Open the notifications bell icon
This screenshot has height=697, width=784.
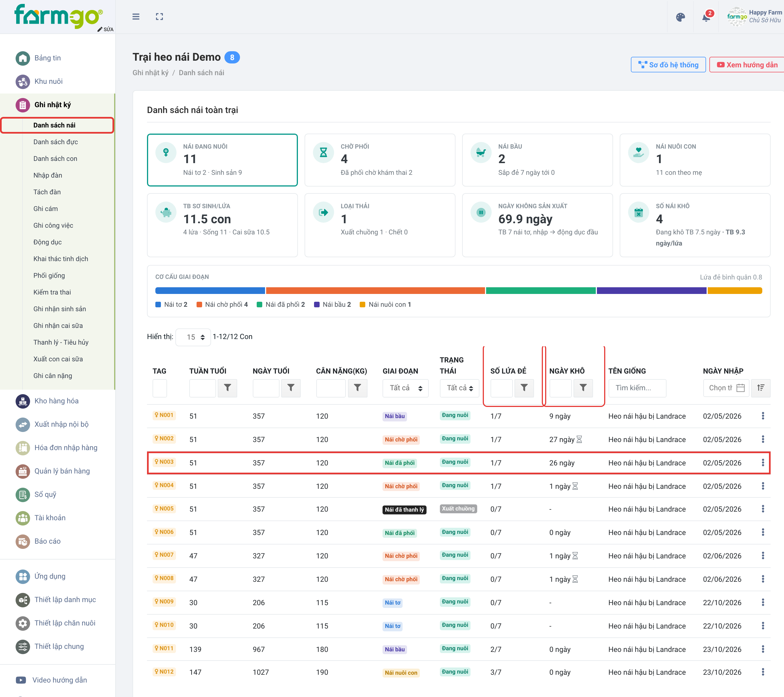(707, 17)
